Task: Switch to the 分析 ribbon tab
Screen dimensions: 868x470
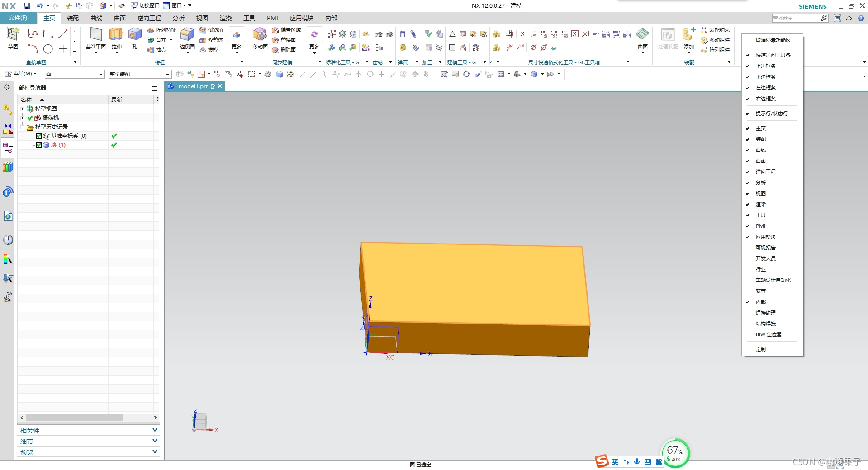Action: [x=179, y=18]
